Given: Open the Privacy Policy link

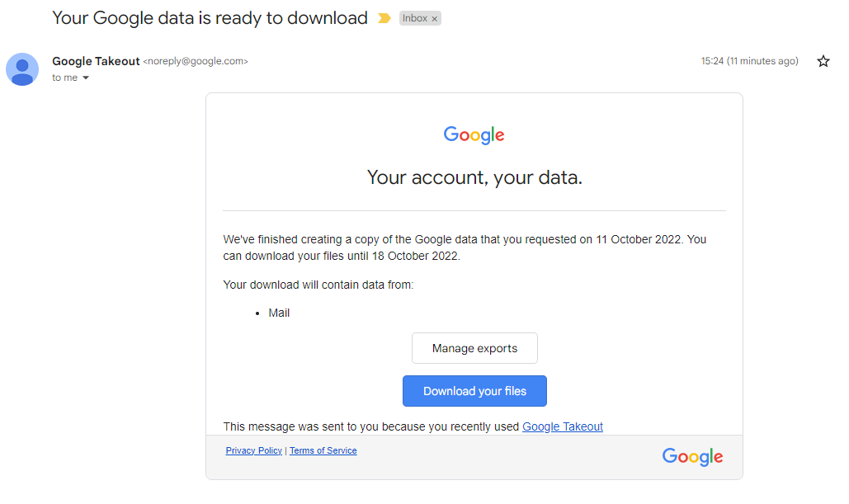Looking at the screenshot, I should pyautogui.click(x=253, y=450).
